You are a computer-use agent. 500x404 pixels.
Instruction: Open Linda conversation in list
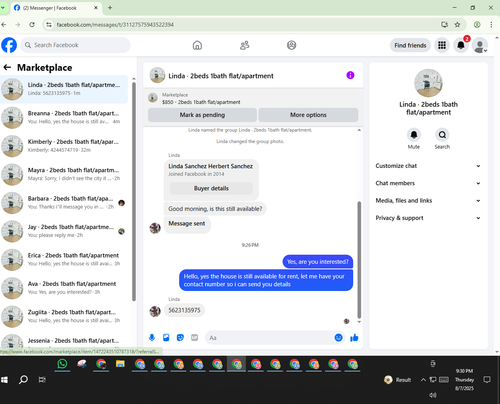click(x=64, y=89)
